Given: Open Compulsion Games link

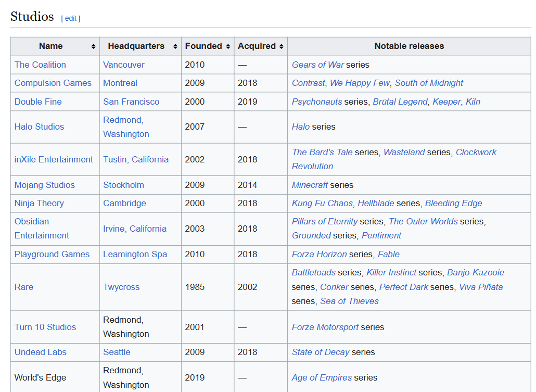Looking at the screenshot, I should point(53,83).
